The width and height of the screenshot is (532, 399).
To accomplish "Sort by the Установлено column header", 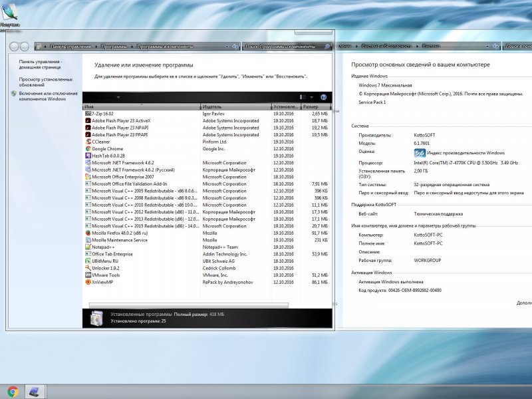I will tap(286, 106).
